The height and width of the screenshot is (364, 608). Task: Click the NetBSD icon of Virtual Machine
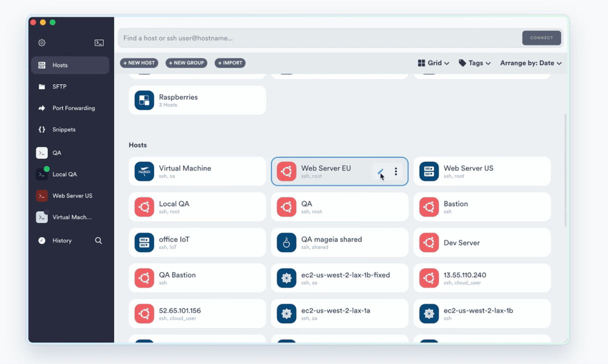(144, 171)
